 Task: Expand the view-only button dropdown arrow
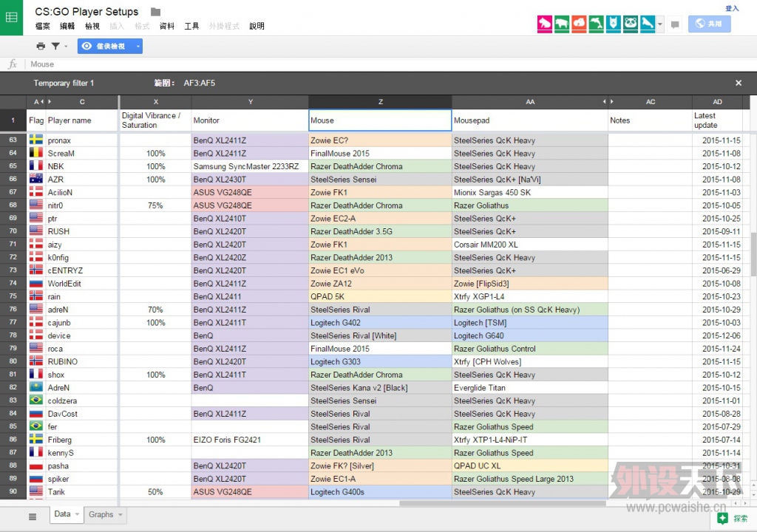pos(138,47)
